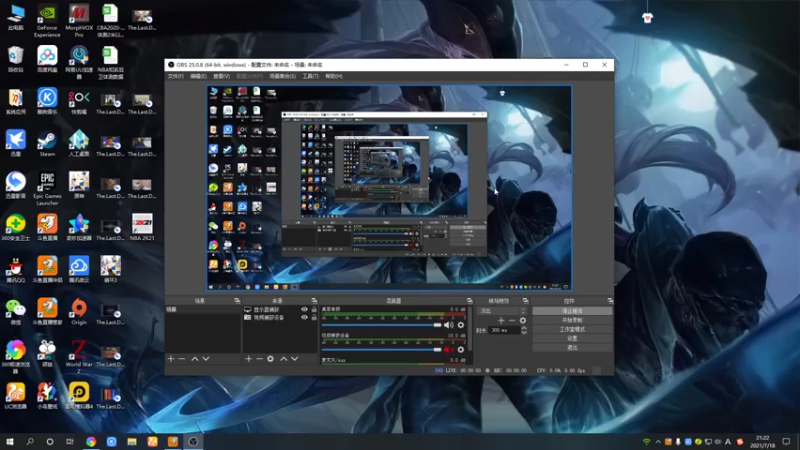Pop out the scenes dock panel
Viewport: 800px width, 450px height.
pos(237,301)
